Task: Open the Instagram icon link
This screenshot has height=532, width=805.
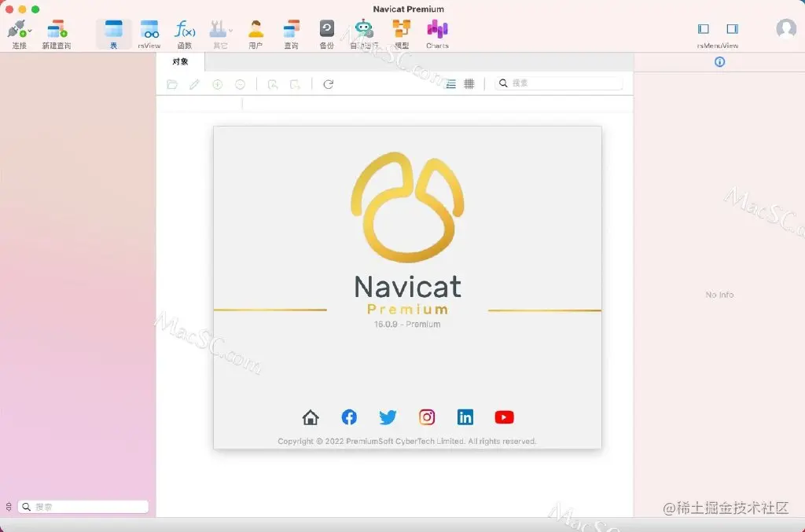Action: [x=427, y=417]
